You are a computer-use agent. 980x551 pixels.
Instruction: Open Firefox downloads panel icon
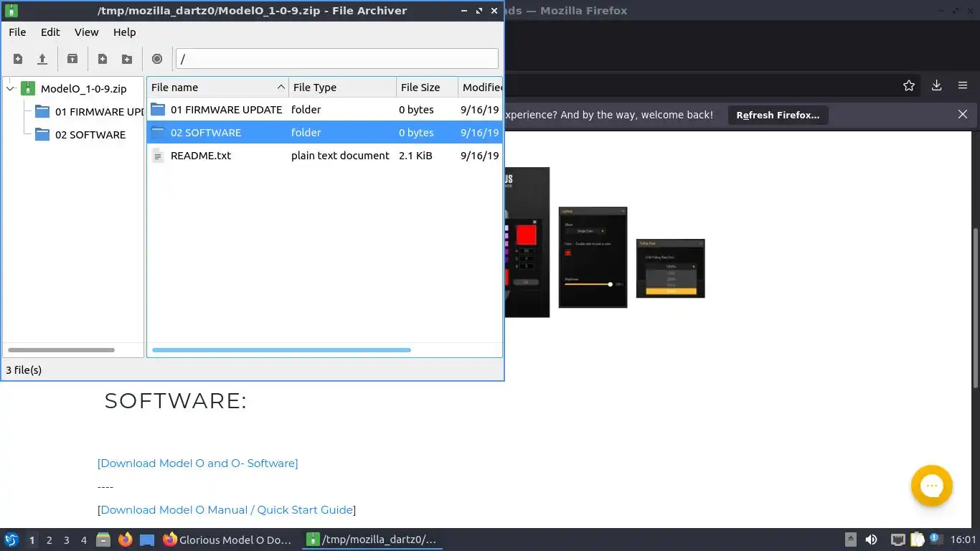(x=936, y=85)
